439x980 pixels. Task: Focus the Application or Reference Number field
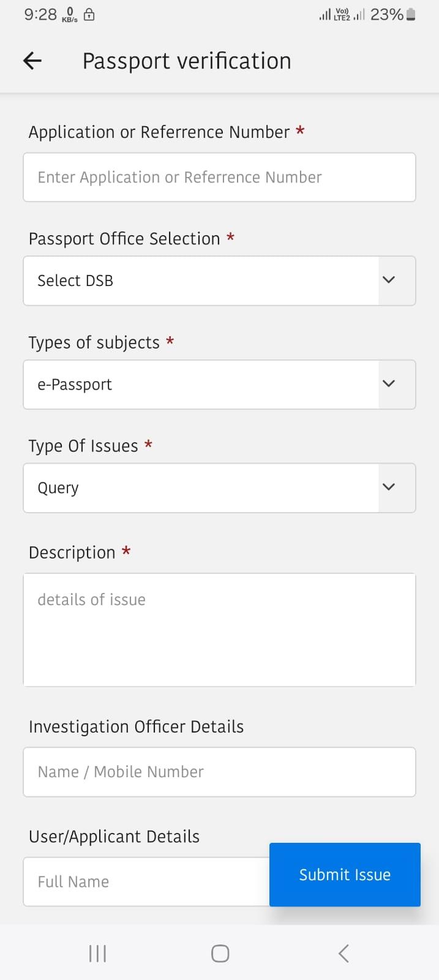(x=219, y=177)
